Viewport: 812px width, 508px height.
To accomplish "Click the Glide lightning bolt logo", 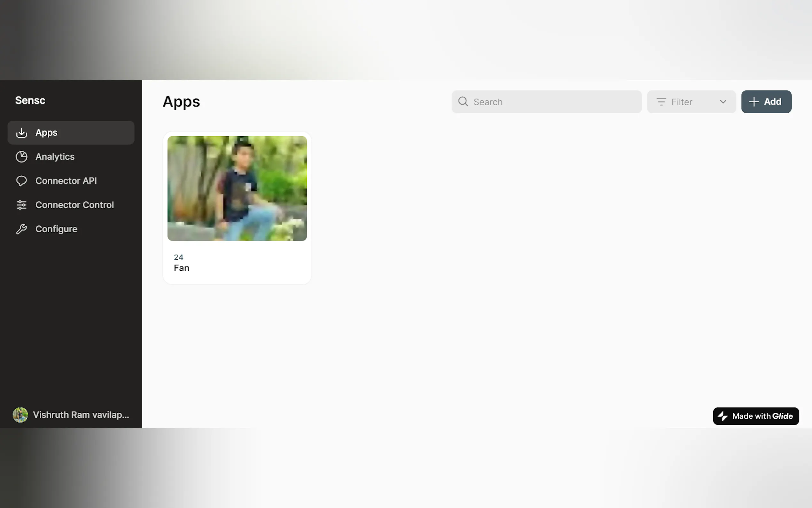I will (x=722, y=416).
